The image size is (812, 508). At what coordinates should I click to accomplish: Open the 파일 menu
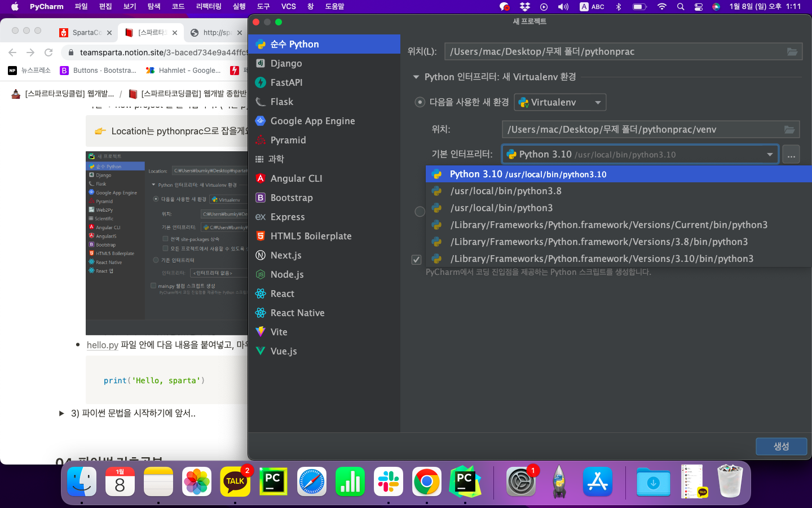(81, 7)
